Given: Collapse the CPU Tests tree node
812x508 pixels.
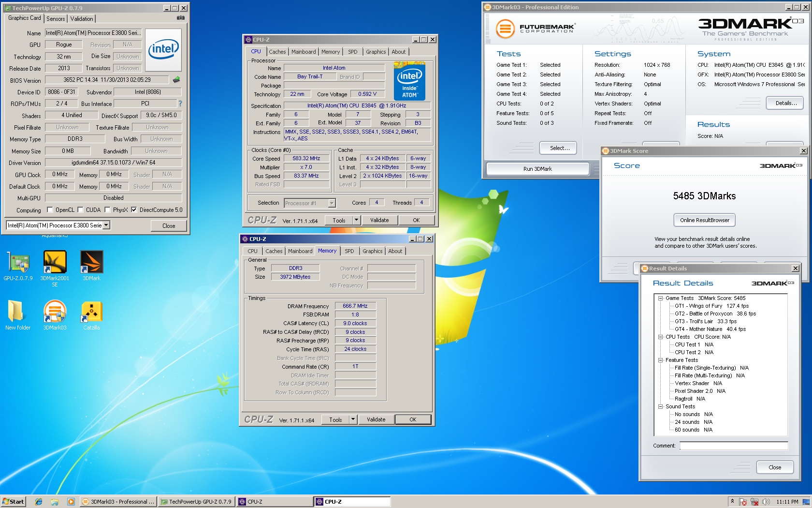Looking at the screenshot, I should tap(660, 337).
